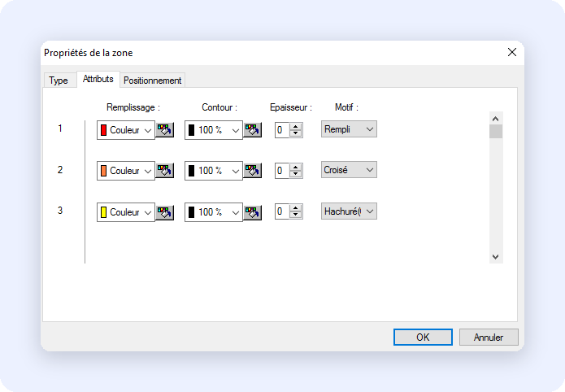Increase Epaisseur value in row 1
Viewport: 565px width, 392px height.
[296, 127]
